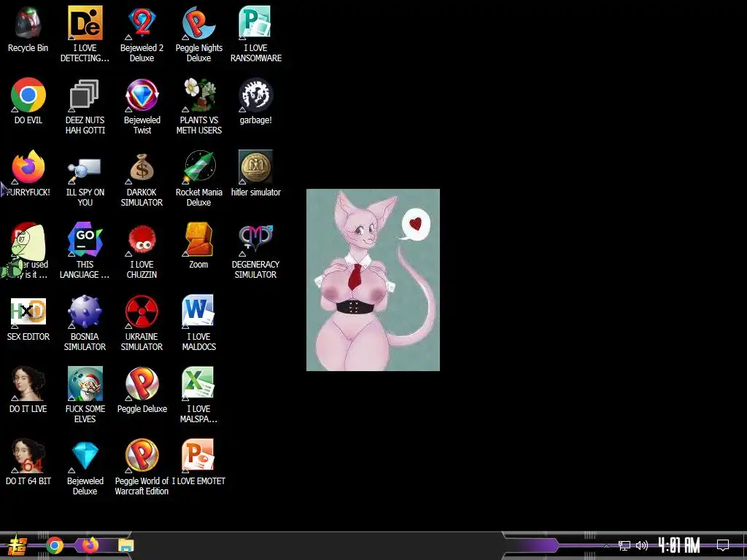747x560 pixels.
Task: Open the Recycle Bin desktop icon
Action: pos(28,23)
